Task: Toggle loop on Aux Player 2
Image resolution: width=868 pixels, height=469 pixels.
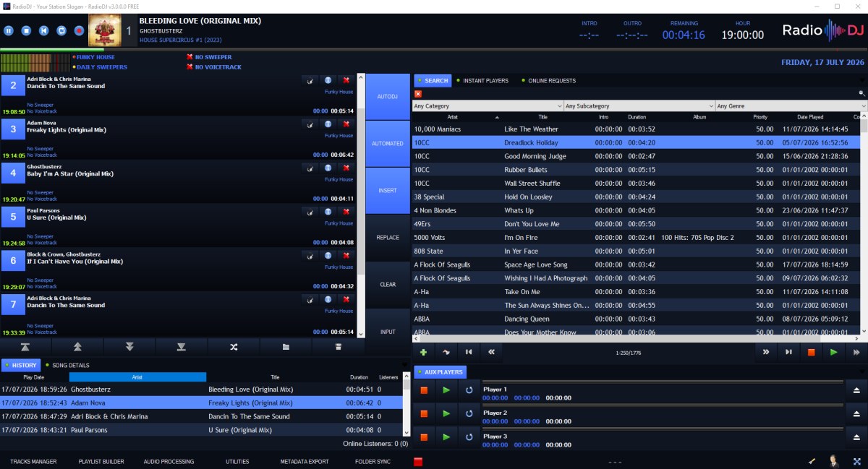Action: [x=469, y=413]
